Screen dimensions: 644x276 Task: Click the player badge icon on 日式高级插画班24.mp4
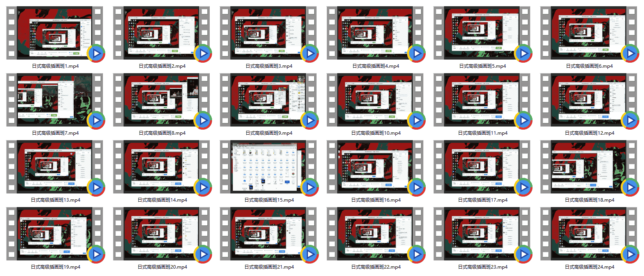click(630, 254)
